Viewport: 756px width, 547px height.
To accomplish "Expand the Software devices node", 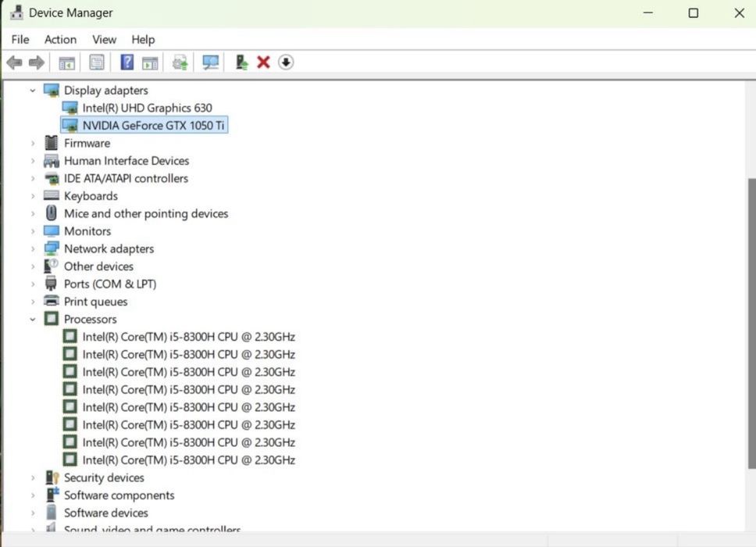I will 32,513.
